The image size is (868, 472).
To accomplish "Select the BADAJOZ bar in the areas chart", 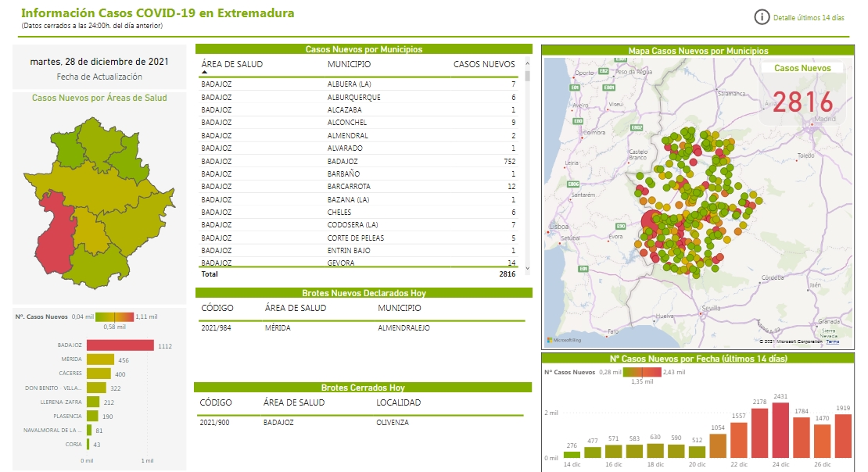I will (x=120, y=345).
